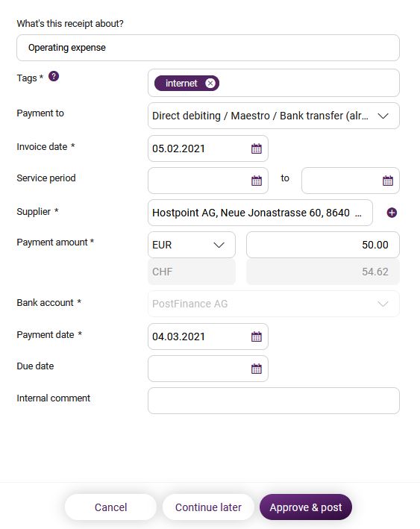
Task: Click the Tags input area
Action: point(274,83)
